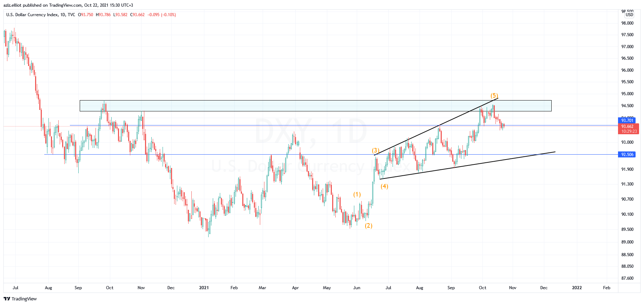Click the 89.000 price axis label

pyautogui.click(x=627, y=242)
